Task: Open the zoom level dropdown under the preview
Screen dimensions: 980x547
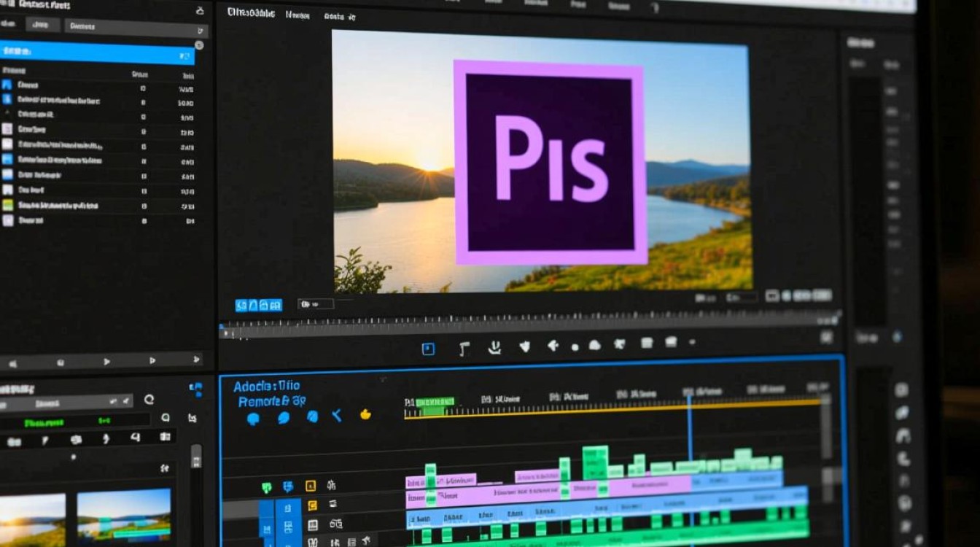Action: click(x=315, y=304)
